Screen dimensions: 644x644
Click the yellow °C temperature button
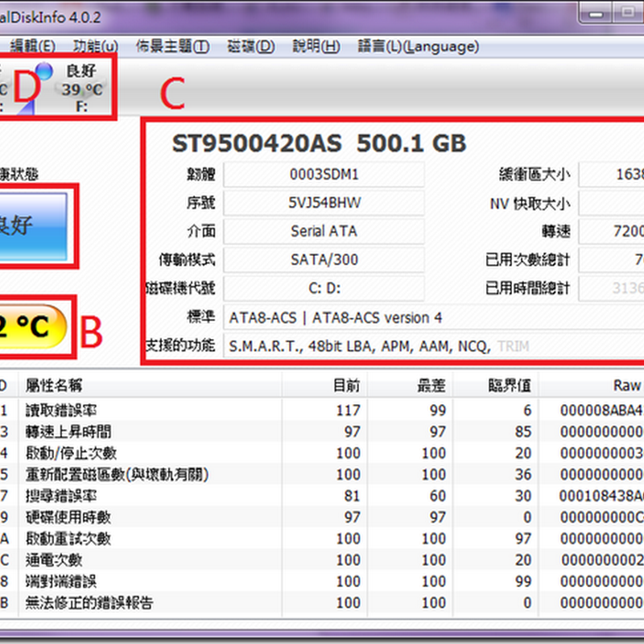33,327
